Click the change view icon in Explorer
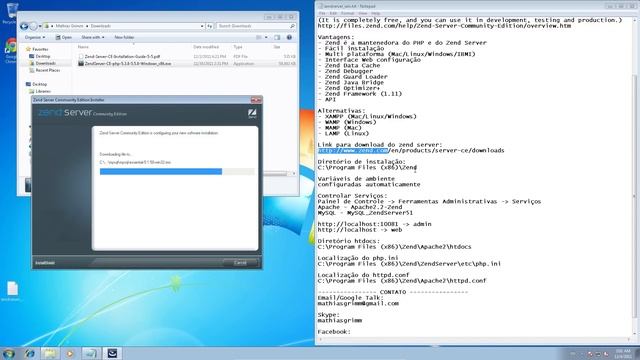The height and width of the screenshot is (360, 640). pos(259,37)
